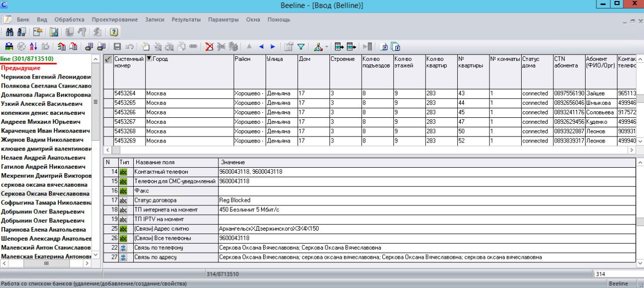Click the binoculars-with-document search icon
The height and width of the screenshot is (288, 644).
[x=21, y=32]
